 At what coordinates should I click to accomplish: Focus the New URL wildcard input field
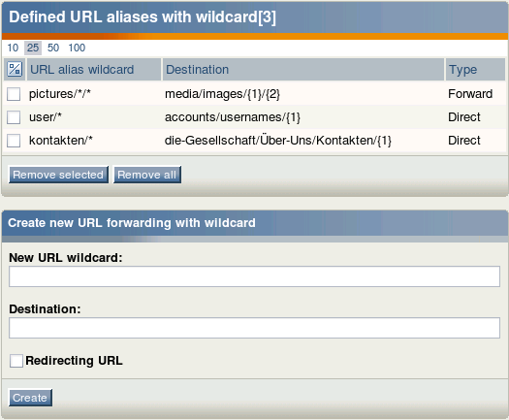pyautogui.click(x=254, y=276)
